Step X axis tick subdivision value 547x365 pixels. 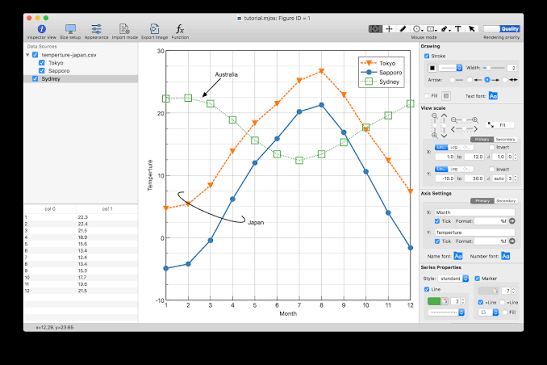click(x=515, y=157)
